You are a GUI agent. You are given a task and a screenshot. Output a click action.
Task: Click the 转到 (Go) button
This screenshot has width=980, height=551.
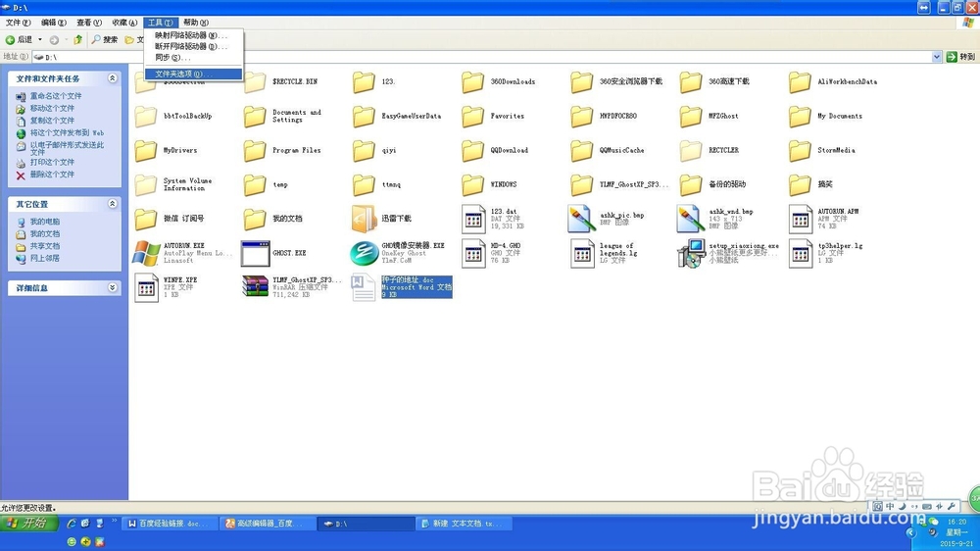tap(960, 57)
